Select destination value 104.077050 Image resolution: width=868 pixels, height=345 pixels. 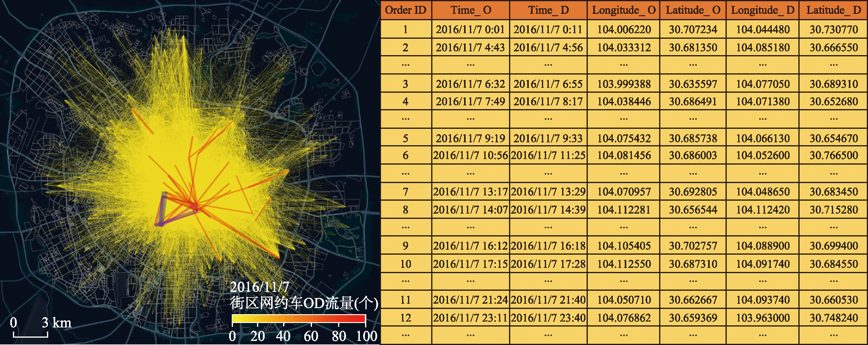763,84
